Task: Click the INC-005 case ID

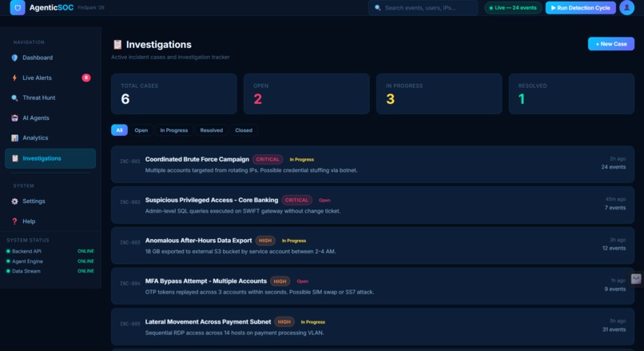Action: coord(129,324)
